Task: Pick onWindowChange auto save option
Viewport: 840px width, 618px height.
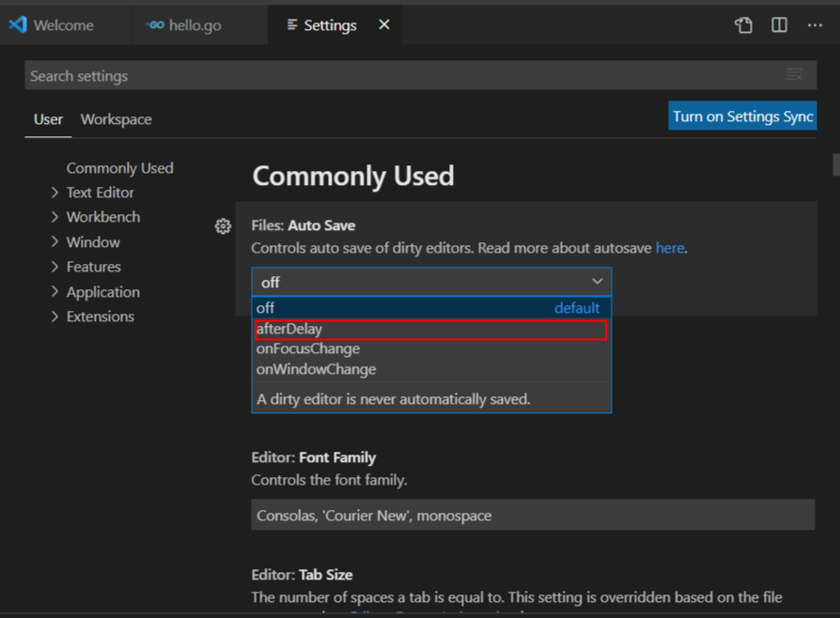Action: (431, 369)
